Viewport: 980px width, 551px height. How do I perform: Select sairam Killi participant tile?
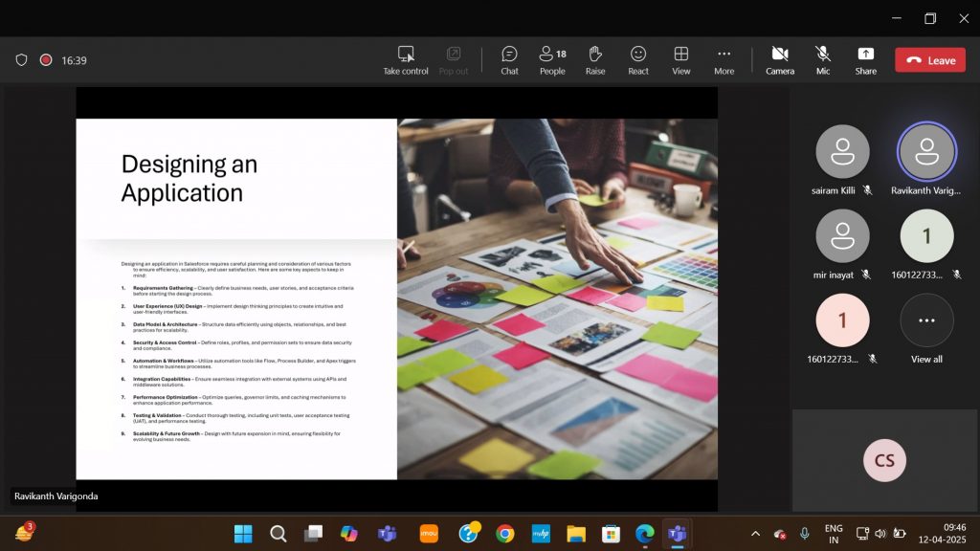pos(842,159)
